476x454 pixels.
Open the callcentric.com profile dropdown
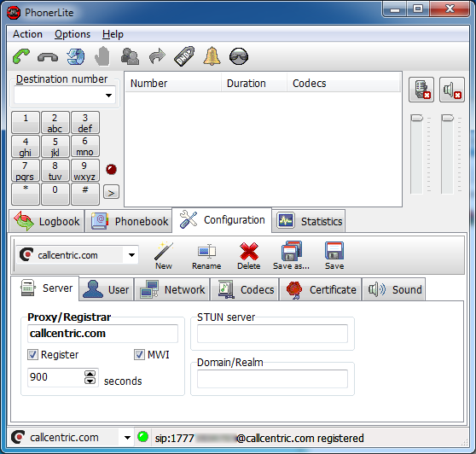[131, 255]
